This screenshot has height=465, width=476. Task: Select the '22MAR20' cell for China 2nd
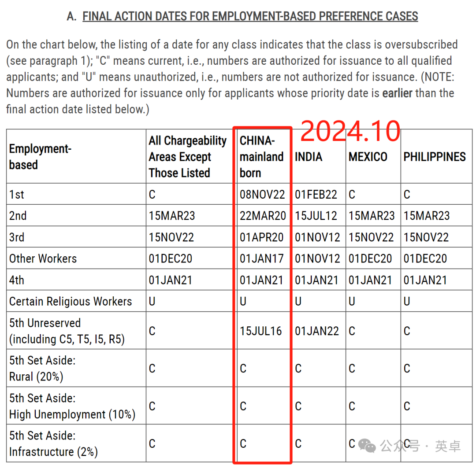coord(263,216)
